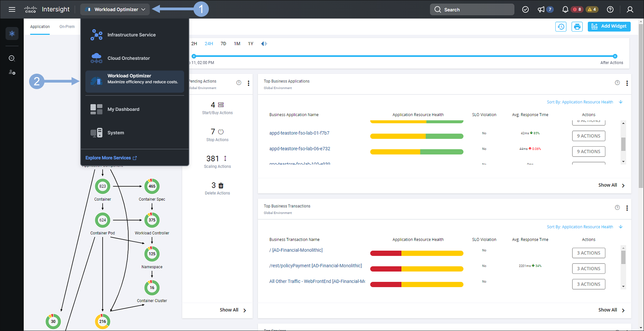Switch to the On-Prem tab
The image size is (644, 331).
[x=67, y=27]
